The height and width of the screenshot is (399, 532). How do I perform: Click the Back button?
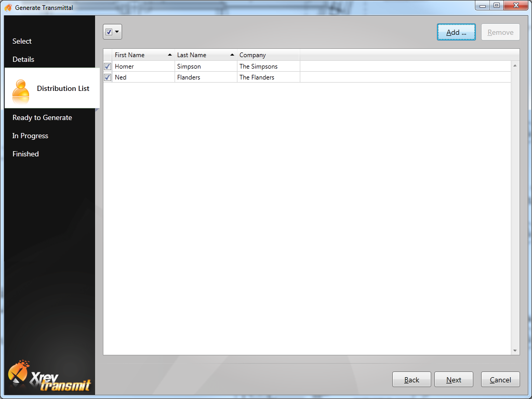point(411,380)
